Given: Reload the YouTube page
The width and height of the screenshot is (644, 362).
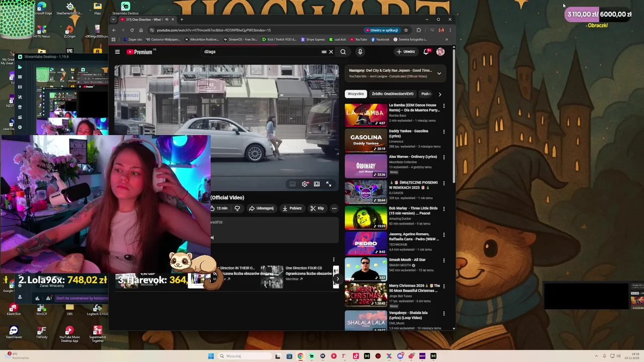Looking at the screenshot, I should point(132,30).
